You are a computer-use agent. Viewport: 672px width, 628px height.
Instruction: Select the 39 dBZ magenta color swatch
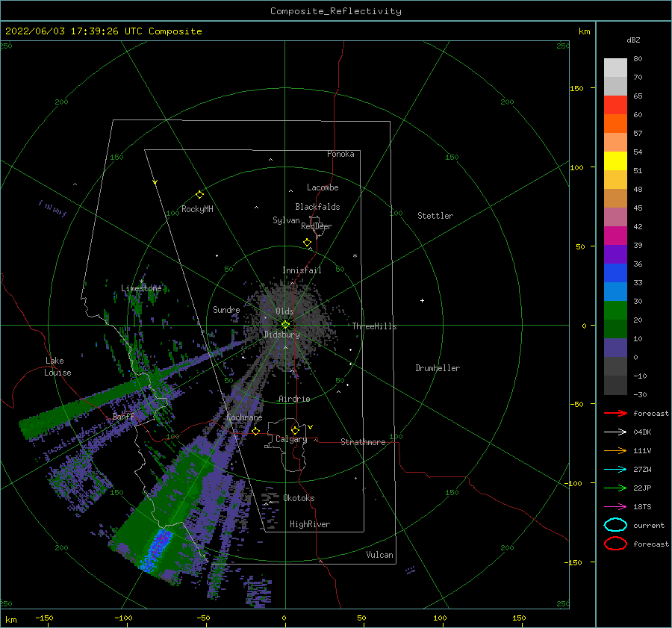tap(615, 235)
